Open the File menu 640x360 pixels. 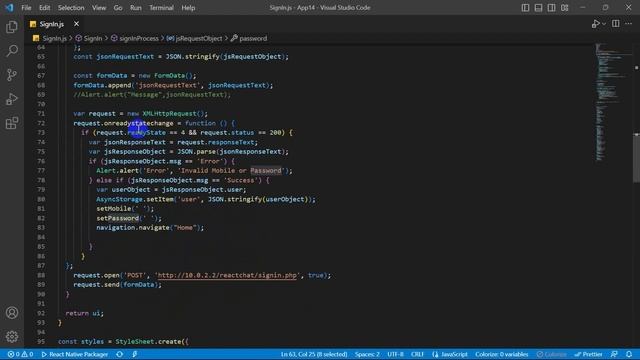click(26, 8)
